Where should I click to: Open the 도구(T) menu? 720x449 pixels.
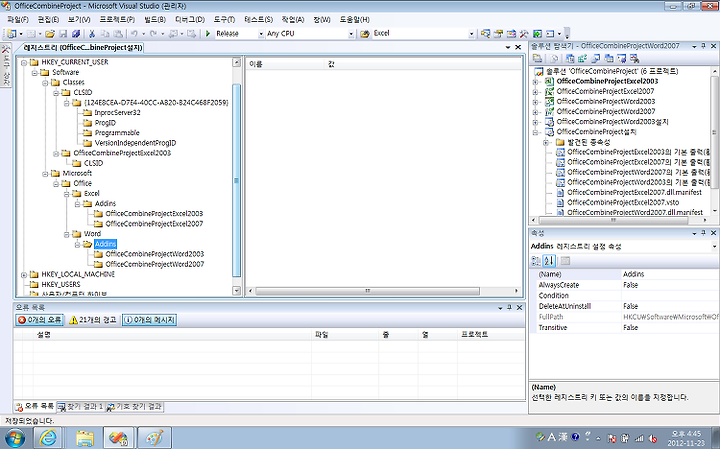[224, 20]
